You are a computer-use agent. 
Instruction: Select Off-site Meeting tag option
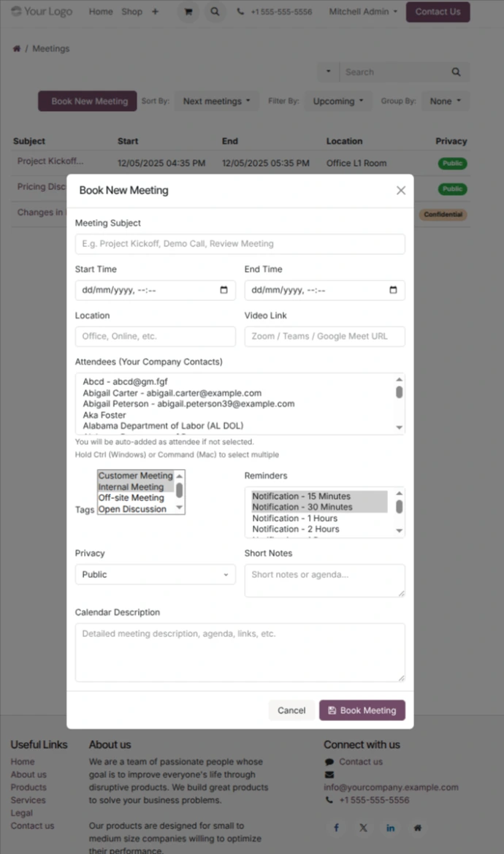point(131,498)
